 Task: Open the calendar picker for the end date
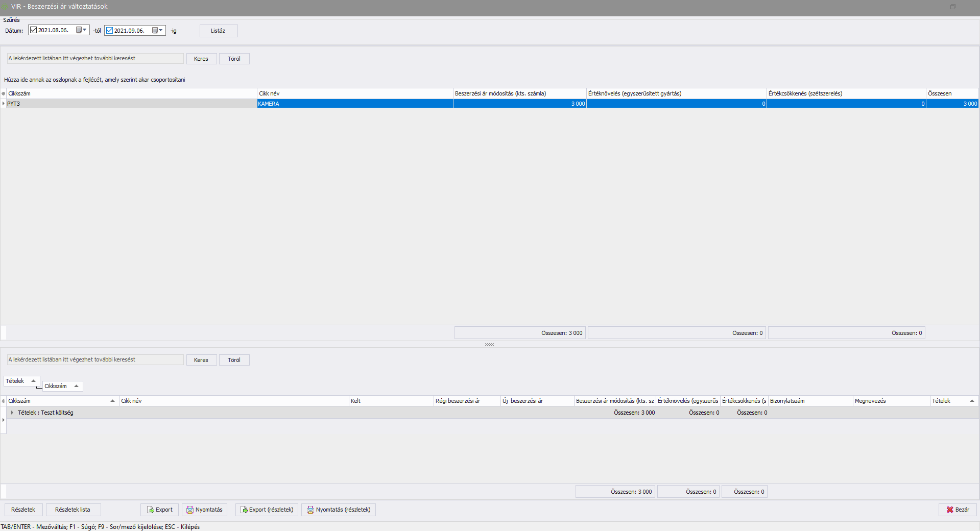click(x=157, y=30)
